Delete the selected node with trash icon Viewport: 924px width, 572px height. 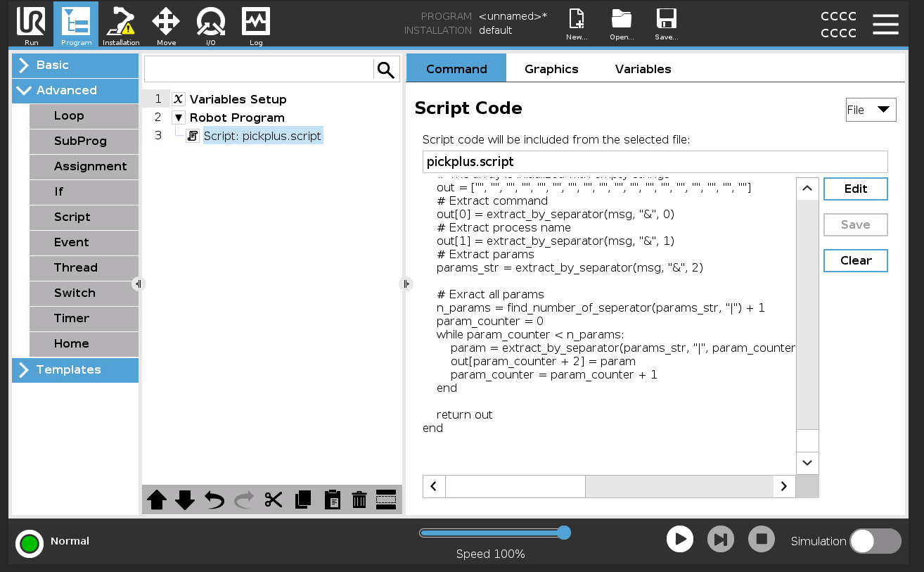(x=359, y=500)
